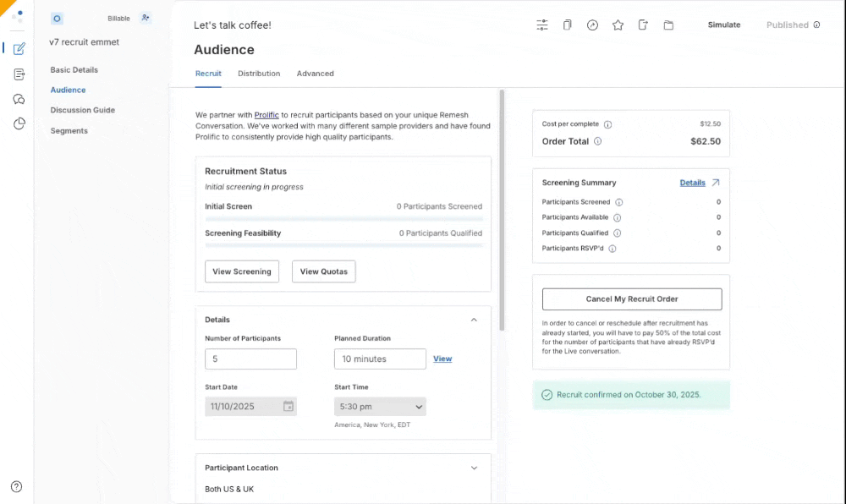Open the Start Time dropdown
Image resolution: width=846 pixels, height=504 pixels.
(380, 407)
